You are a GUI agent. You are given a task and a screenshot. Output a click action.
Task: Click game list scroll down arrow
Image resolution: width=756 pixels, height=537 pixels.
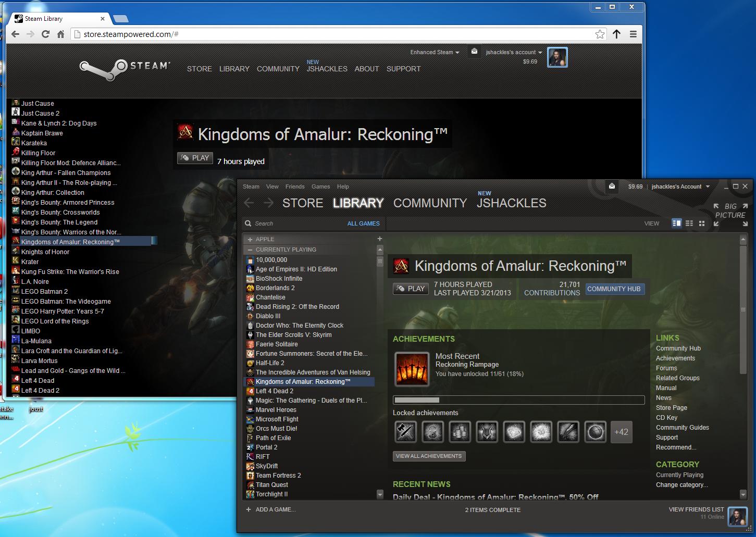coord(380,494)
